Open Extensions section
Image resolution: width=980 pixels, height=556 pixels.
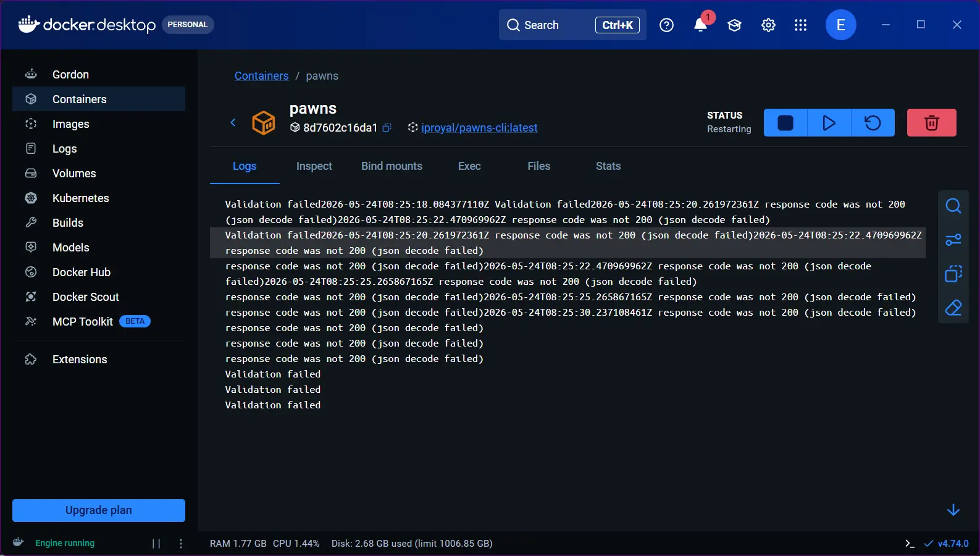(x=99, y=359)
